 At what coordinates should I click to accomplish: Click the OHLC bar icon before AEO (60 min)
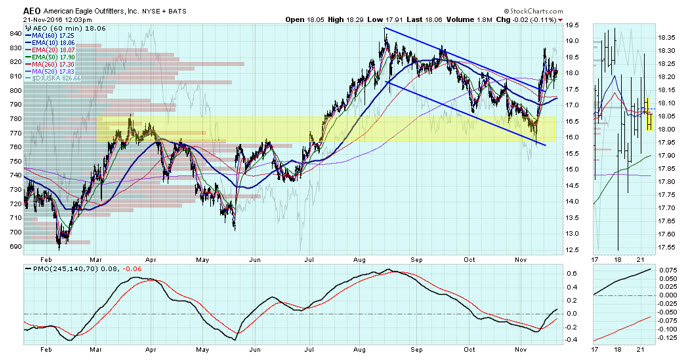[27, 29]
